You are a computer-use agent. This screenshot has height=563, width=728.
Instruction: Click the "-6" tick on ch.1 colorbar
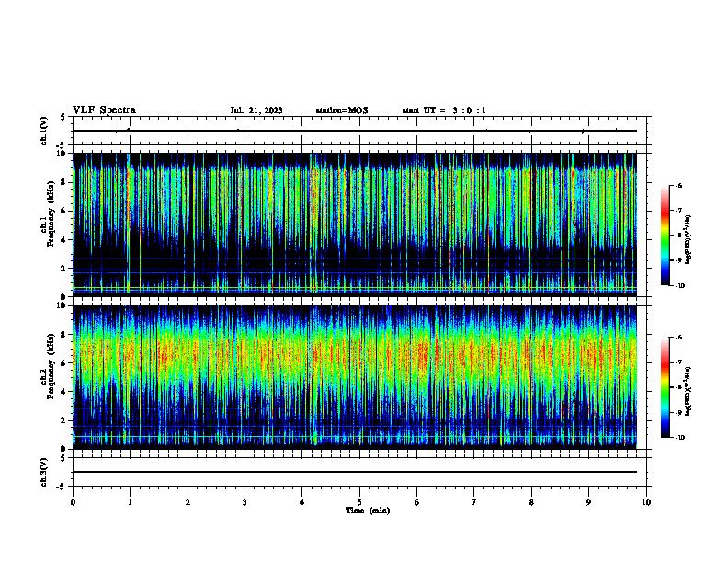click(x=679, y=185)
